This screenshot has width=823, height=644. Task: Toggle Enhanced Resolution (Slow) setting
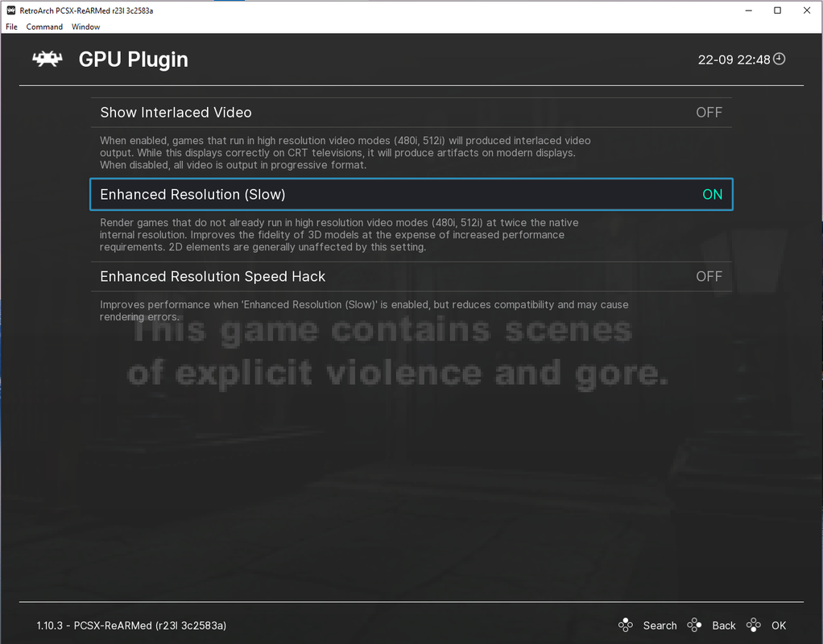(411, 194)
